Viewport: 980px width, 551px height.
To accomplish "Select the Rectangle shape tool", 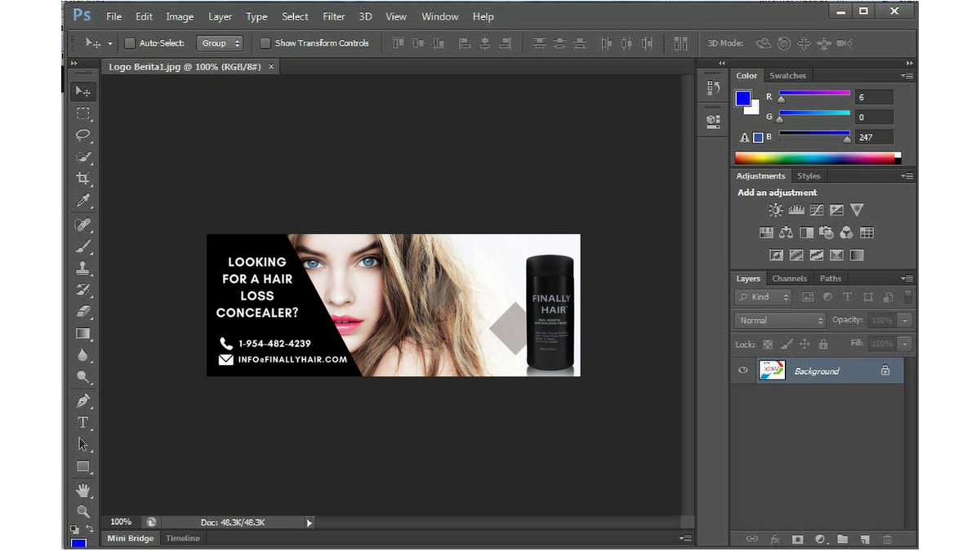I will pyautogui.click(x=83, y=466).
